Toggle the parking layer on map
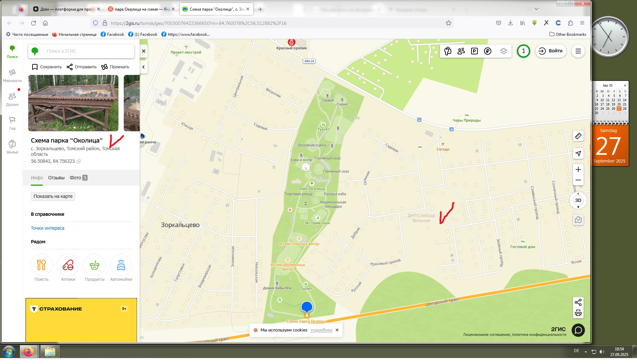The image size is (637, 364). point(474,51)
